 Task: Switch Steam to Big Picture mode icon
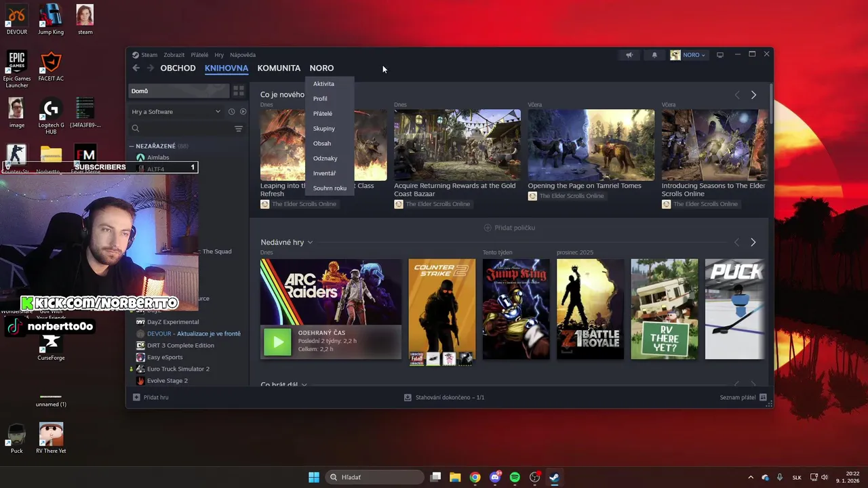click(720, 55)
